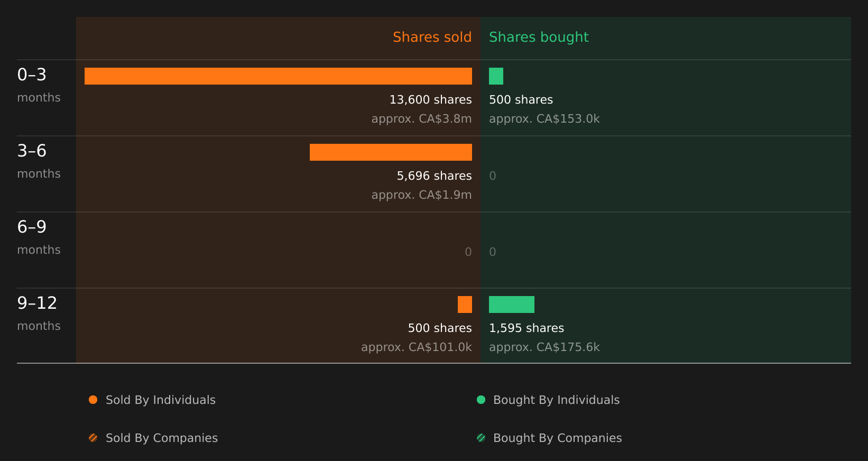Image resolution: width=868 pixels, height=461 pixels.
Task: Click the 6–9 months row label
Action: [39, 237]
